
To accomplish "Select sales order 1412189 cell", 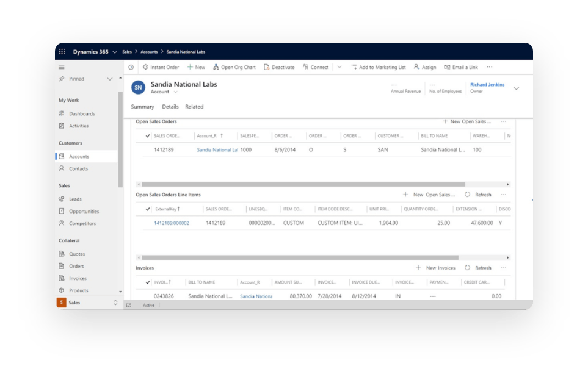I will tap(164, 150).
